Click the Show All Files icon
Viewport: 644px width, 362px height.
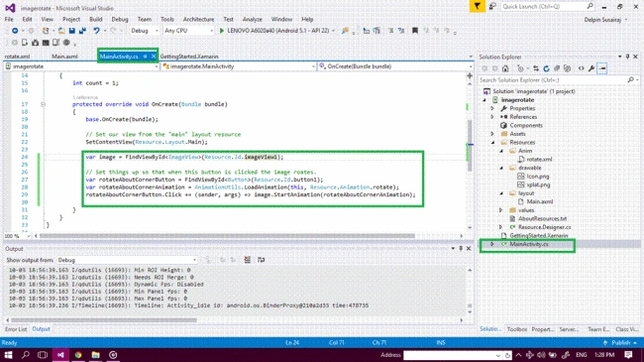click(567, 68)
